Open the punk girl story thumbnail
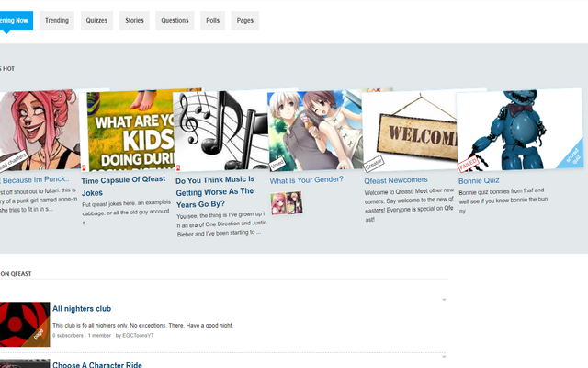 [40, 131]
